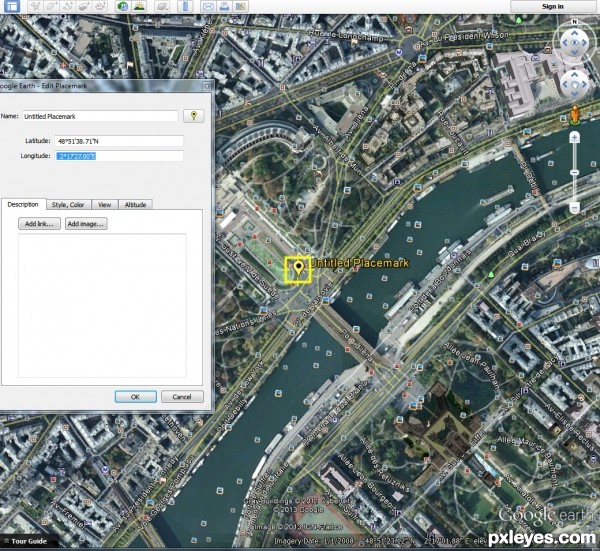Click Move joystick up arrow
Viewport: 600px width, 551px height.
[574, 74]
